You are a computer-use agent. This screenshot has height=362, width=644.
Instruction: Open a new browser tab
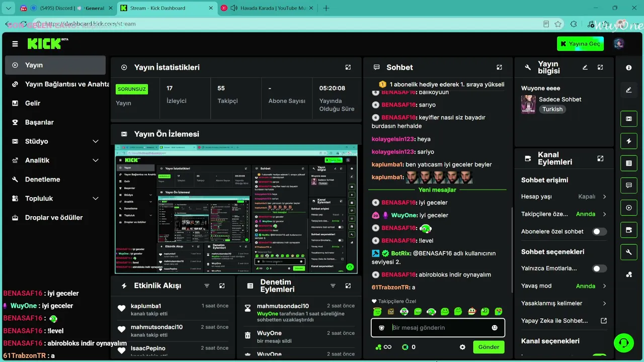326,8
